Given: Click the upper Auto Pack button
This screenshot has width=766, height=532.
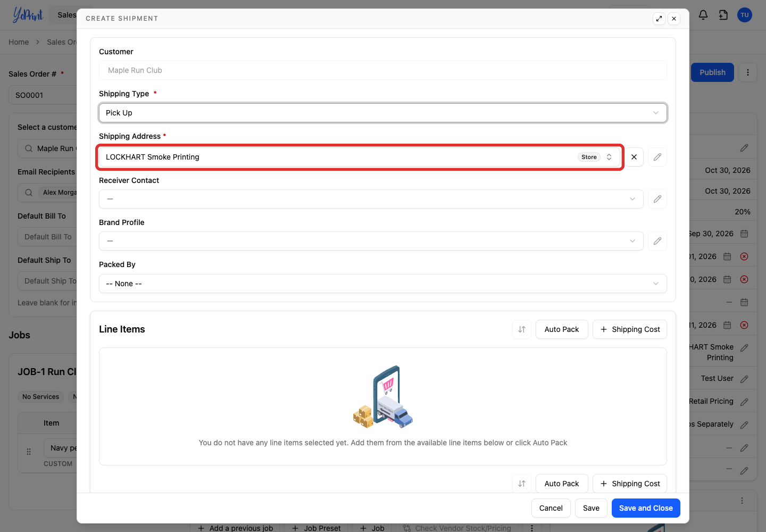Looking at the screenshot, I should pyautogui.click(x=562, y=329).
